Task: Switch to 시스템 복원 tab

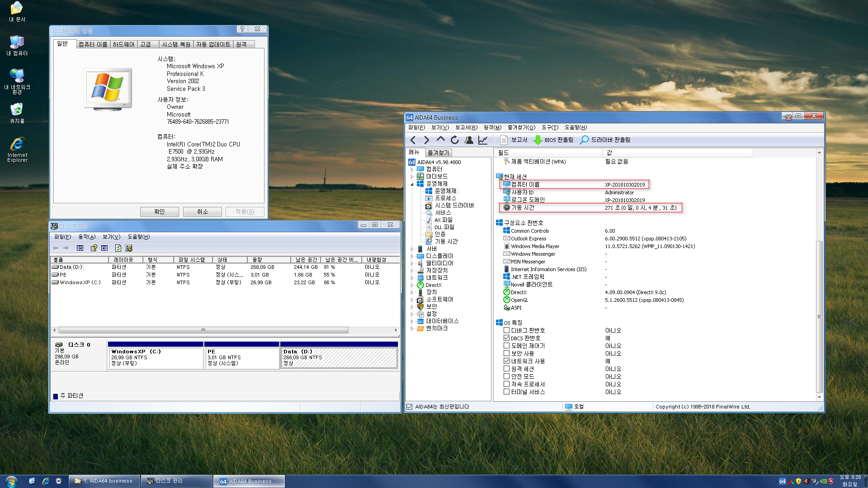Action: [x=176, y=44]
